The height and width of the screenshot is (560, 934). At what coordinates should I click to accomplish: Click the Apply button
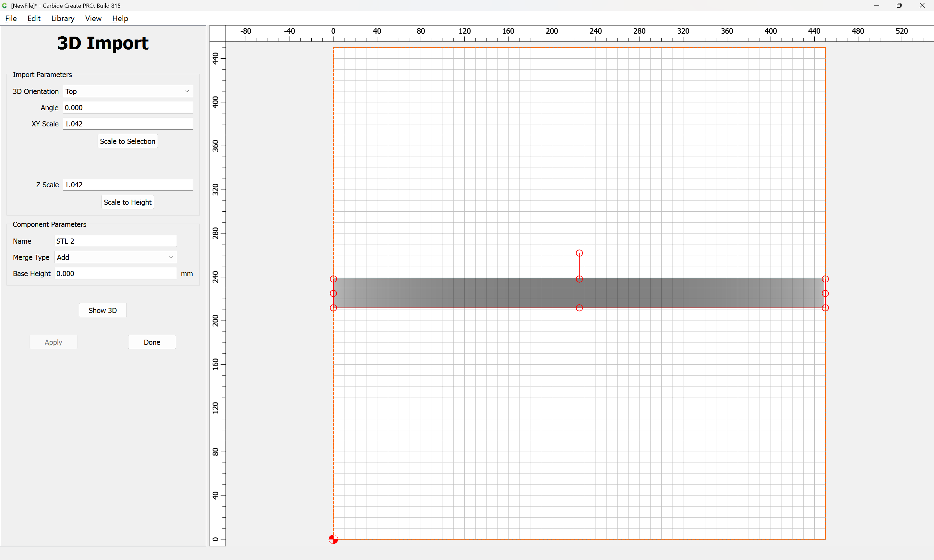(53, 342)
